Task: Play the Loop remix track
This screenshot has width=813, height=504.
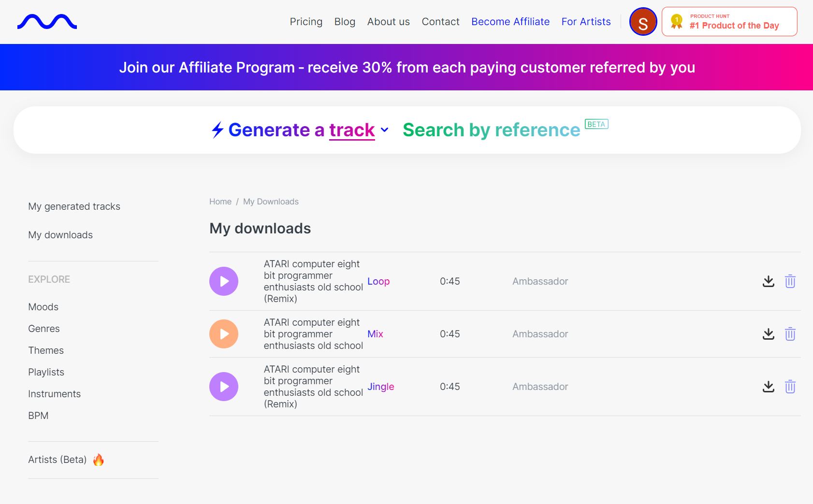Action: coord(223,281)
